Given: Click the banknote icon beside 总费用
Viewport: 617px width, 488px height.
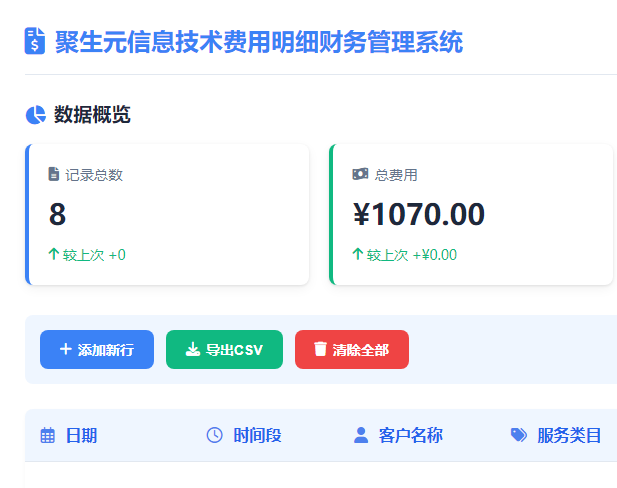Looking at the screenshot, I should pos(361,174).
